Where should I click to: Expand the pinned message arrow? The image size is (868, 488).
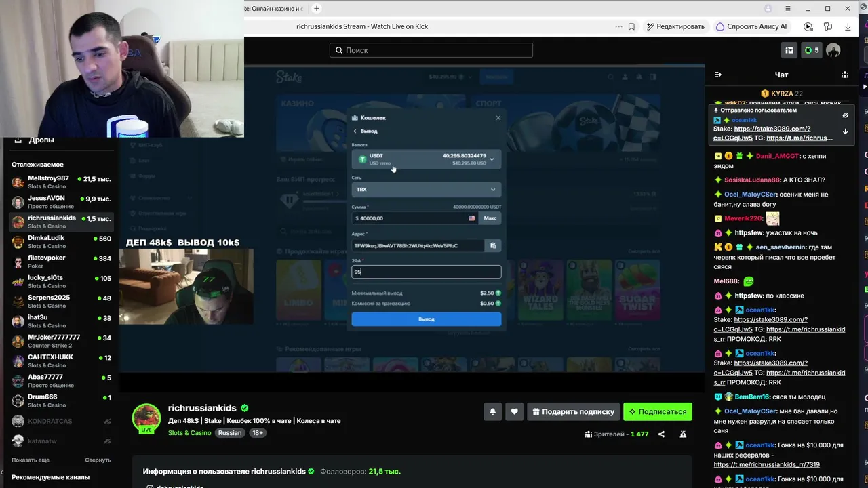point(845,131)
